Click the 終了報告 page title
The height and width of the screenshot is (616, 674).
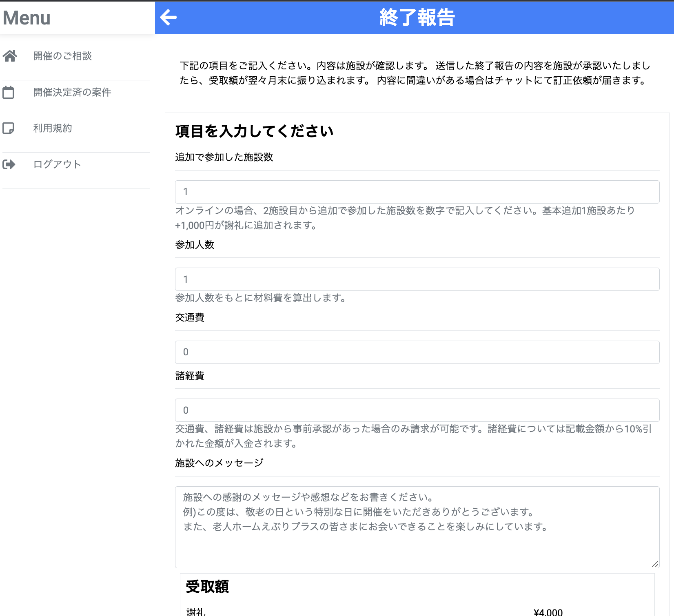pos(417,18)
